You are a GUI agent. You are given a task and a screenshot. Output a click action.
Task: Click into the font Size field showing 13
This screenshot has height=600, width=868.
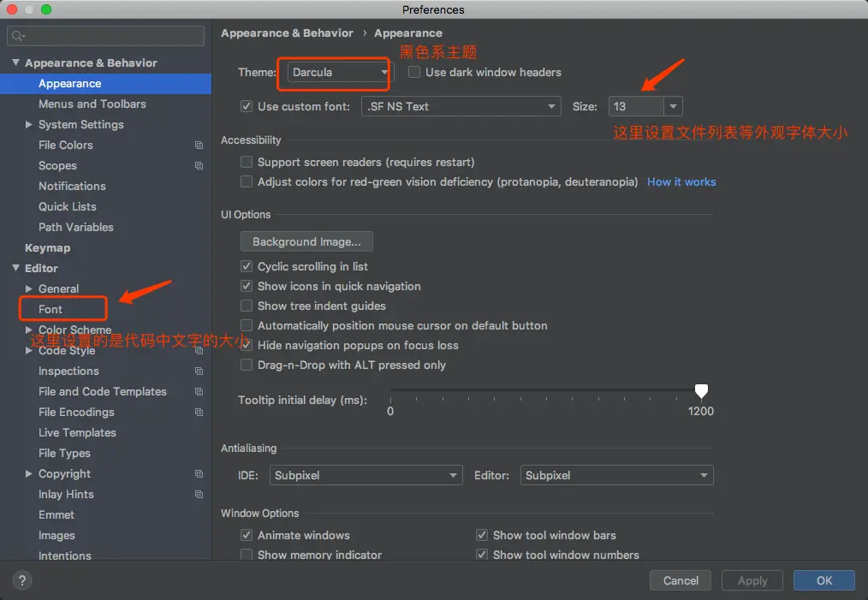pos(635,106)
